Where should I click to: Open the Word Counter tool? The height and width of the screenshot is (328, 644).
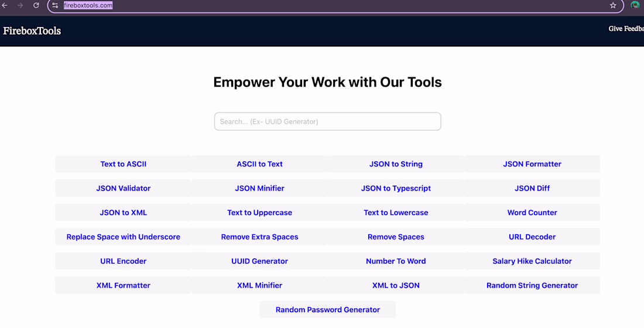point(532,213)
